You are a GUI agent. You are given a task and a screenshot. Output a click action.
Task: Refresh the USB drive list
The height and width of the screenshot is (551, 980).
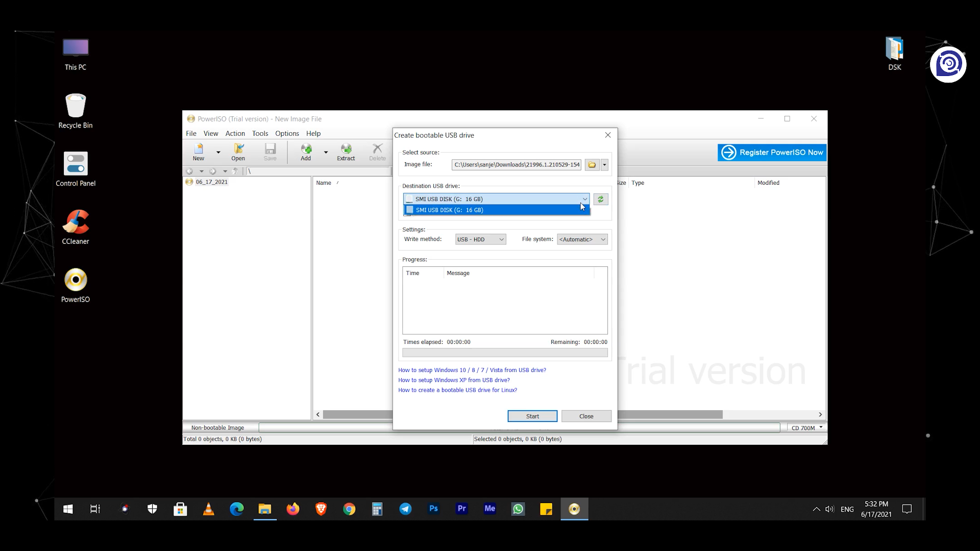coord(601,199)
